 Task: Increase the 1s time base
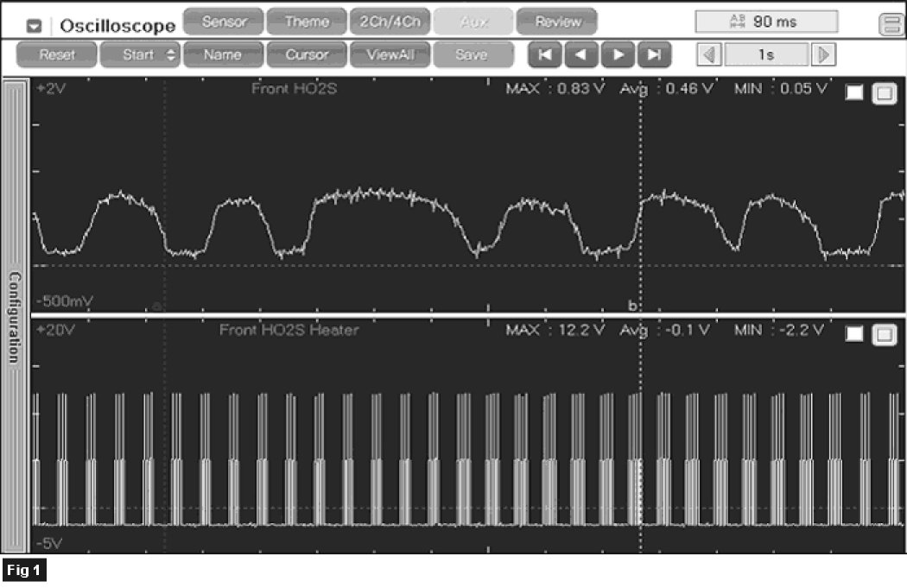[824, 55]
